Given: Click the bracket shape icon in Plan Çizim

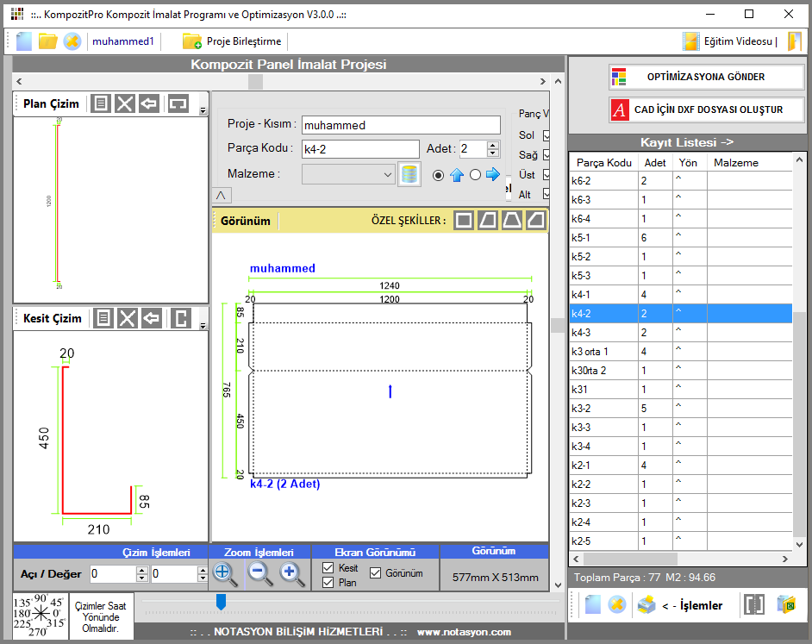Looking at the screenshot, I should pos(178,103).
